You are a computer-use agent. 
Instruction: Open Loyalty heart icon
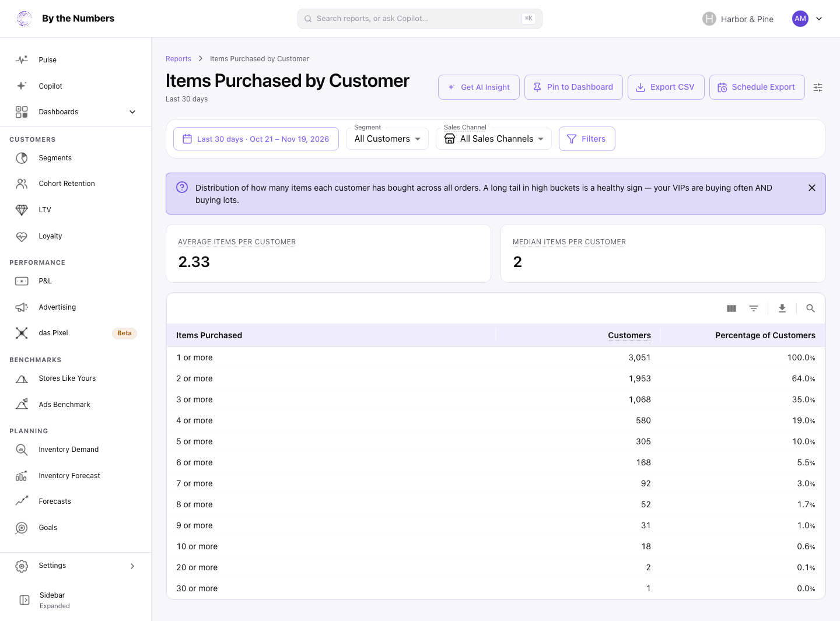[x=22, y=236]
